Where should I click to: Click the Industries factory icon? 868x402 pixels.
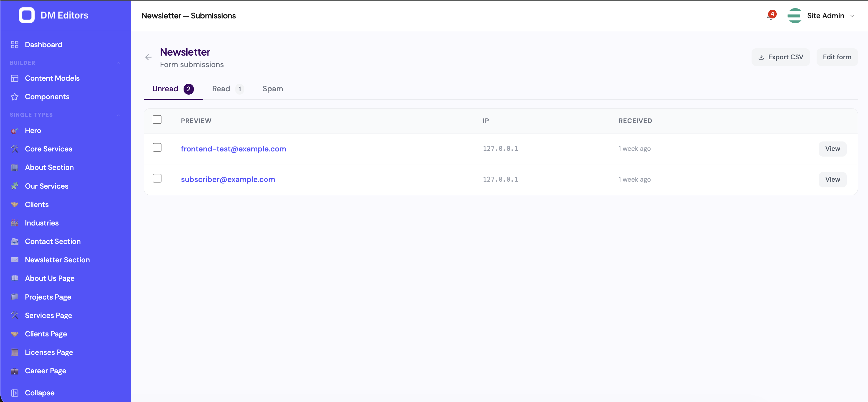click(x=15, y=223)
